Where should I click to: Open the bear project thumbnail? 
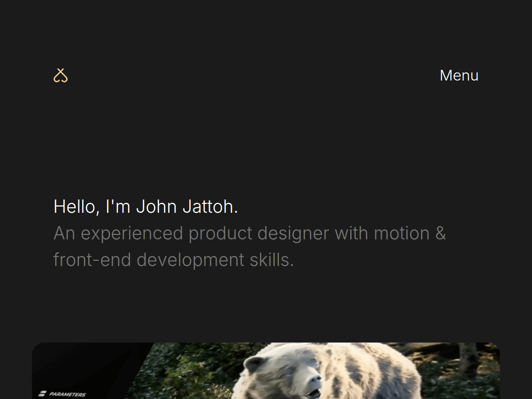click(266, 371)
